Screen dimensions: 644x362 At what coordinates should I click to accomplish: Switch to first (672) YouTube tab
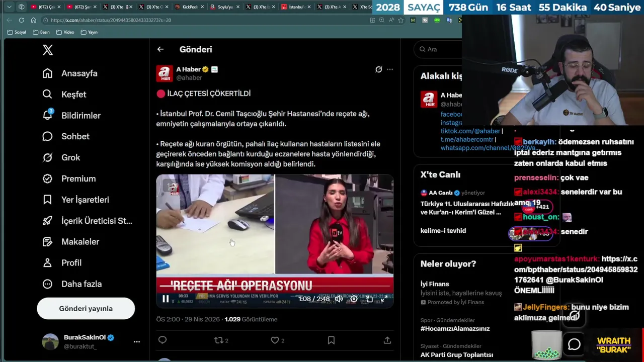point(44,7)
